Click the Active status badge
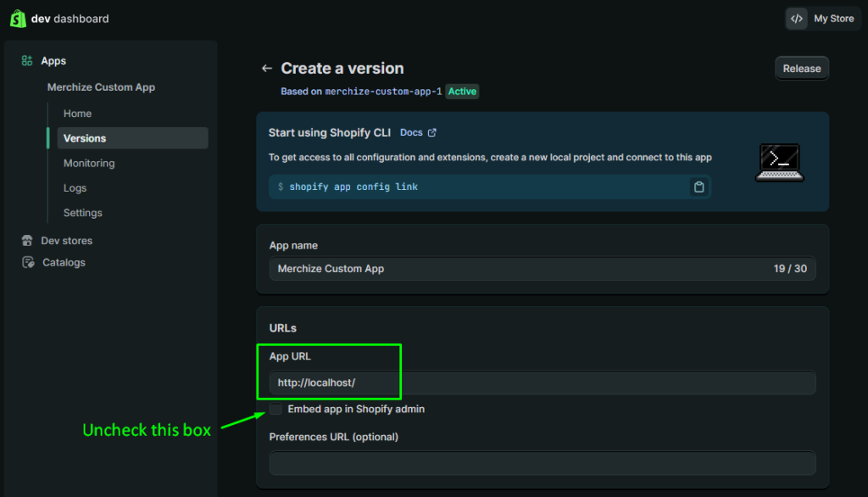868x497 pixels. coord(462,92)
